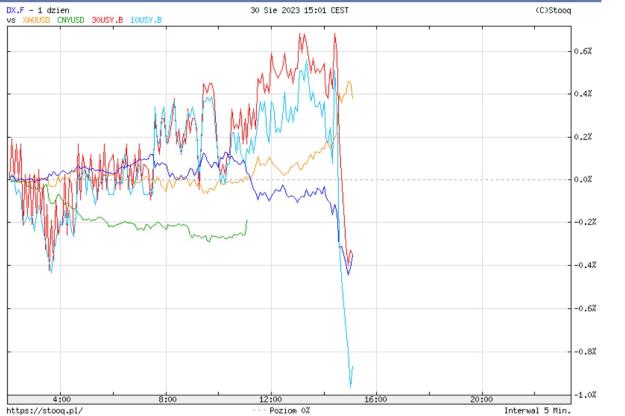
Task: Select the XAUUSD legend label
Action: 36,20
